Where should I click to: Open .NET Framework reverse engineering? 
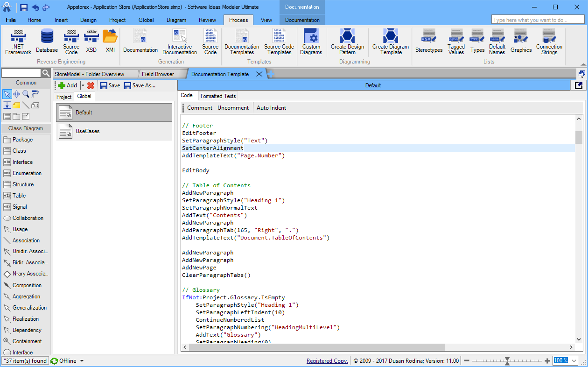tap(18, 42)
